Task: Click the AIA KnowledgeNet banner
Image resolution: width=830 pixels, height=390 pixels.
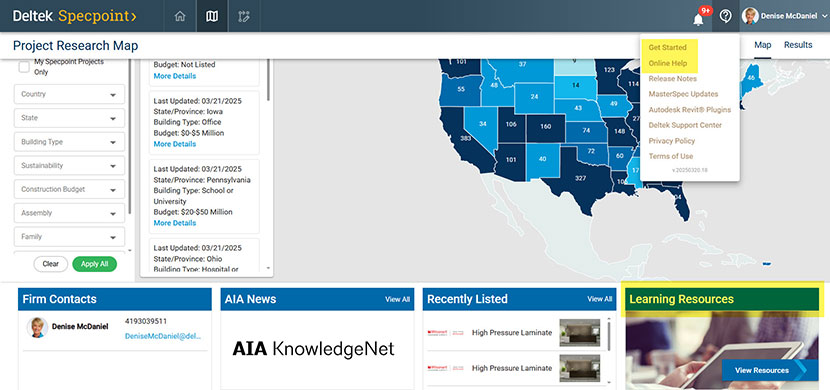Action: click(x=313, y=348)
